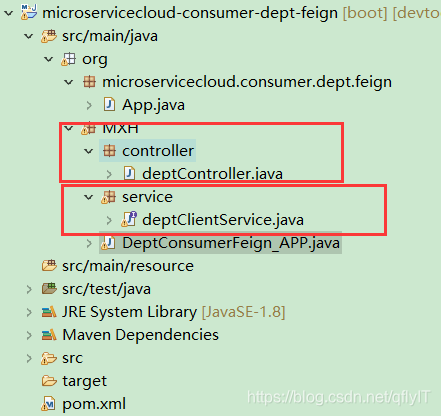Select the controller package label

(158, 151)
